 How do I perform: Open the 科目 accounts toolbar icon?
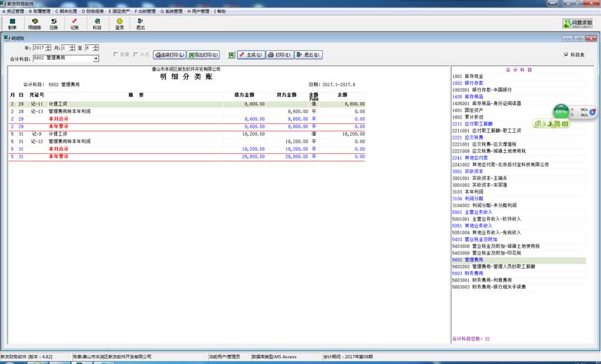(x=97, y=24)
